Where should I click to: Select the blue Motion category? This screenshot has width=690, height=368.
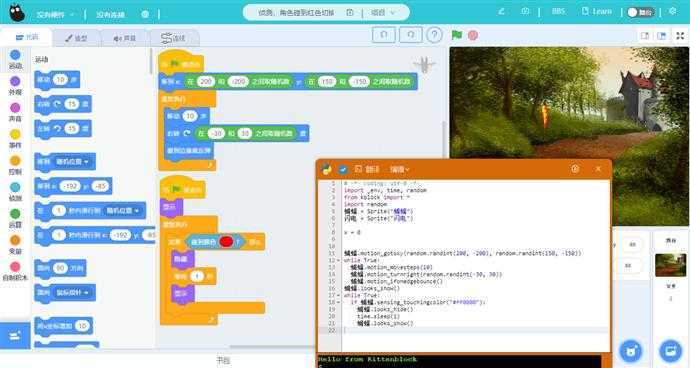click(x=15, y=59)
